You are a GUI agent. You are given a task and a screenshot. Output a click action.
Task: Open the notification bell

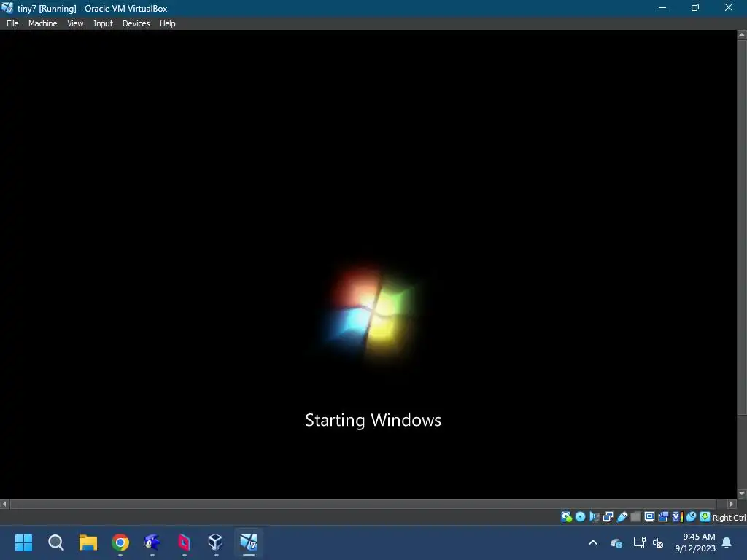727,542
